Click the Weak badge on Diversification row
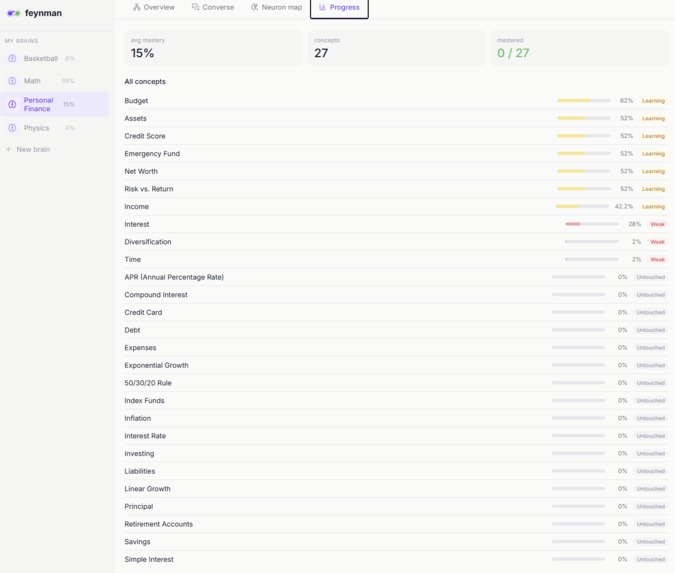The width and height of the screenshot is (675, 573). 657,242
